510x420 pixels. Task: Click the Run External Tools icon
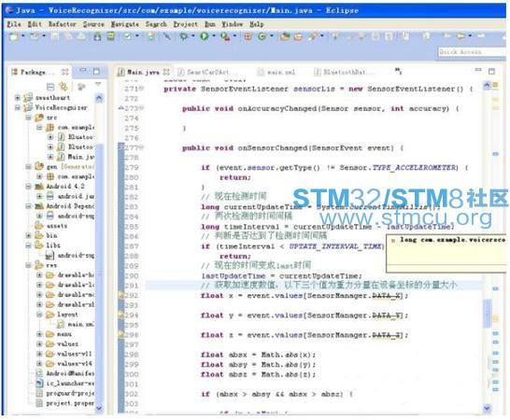225,36
